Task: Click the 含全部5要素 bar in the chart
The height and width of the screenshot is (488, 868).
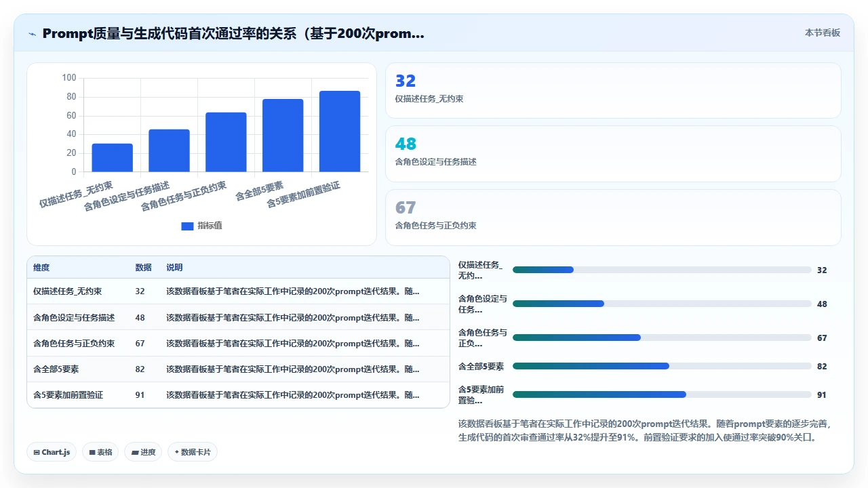Action: (283, 135)
